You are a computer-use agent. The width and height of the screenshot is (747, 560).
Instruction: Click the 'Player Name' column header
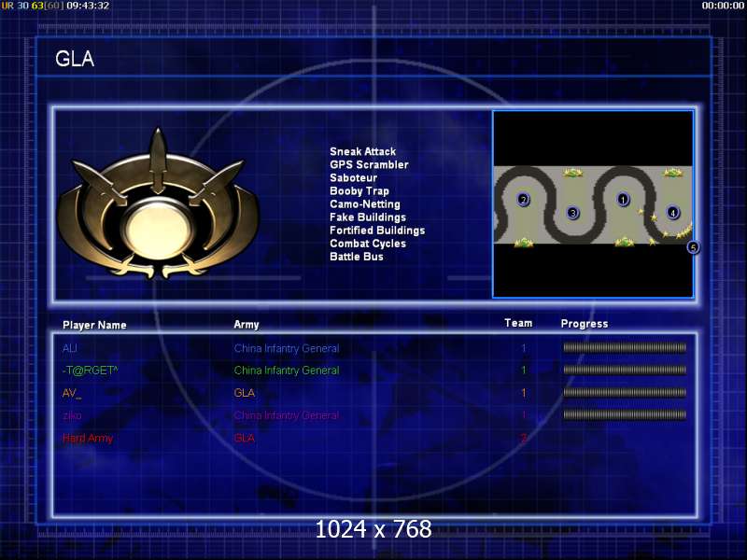click(x=94, y=325)
